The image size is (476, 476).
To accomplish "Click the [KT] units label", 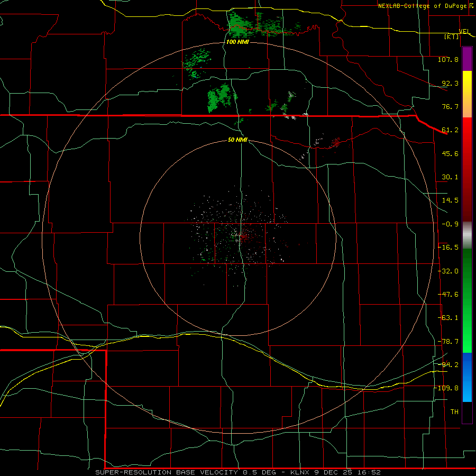I will (x=452, y=36).
